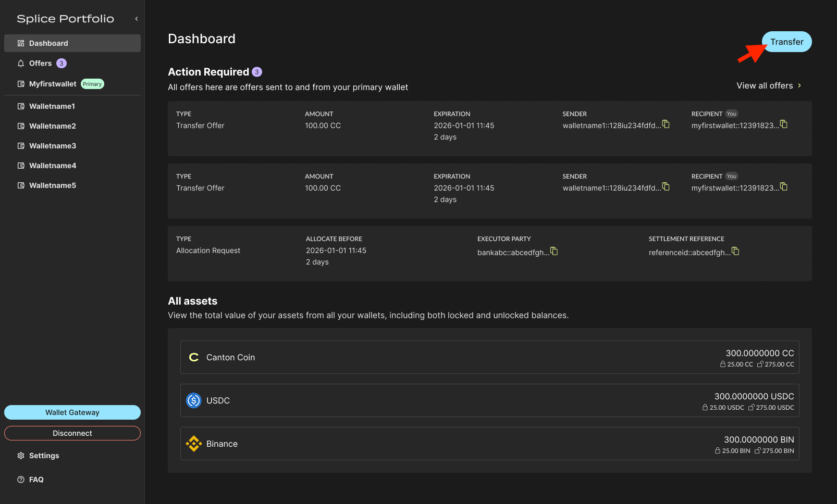Collapse the Splice Portfolio sidebar chevron
The image size is (837, 504).
[137, 19]
